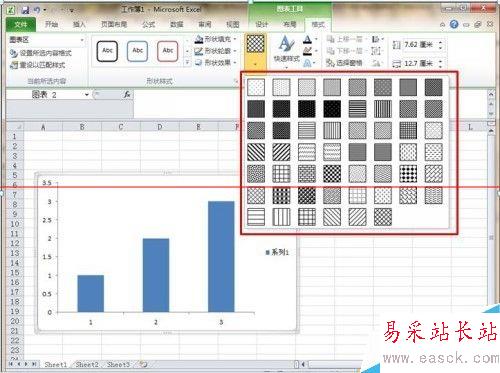Click the text outline icon
Screen dimensions: 500x373
[x=307, y=51]
